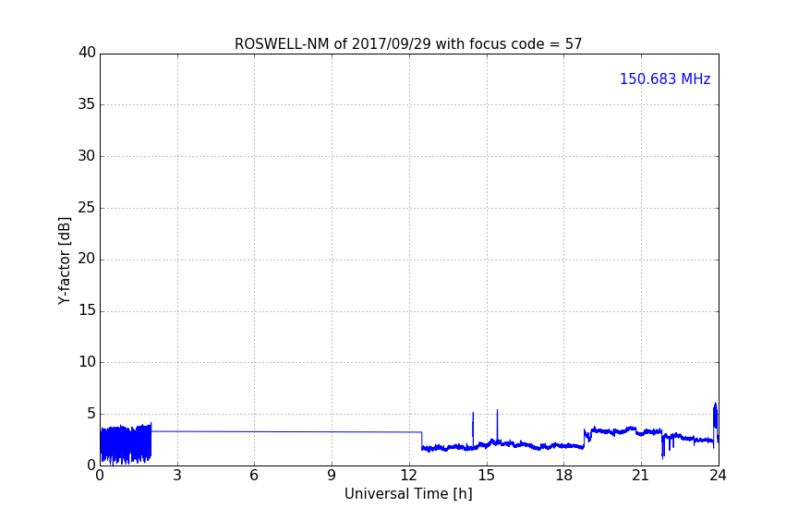Click the tall spike near hour 15.4

[x=497, y=426]
